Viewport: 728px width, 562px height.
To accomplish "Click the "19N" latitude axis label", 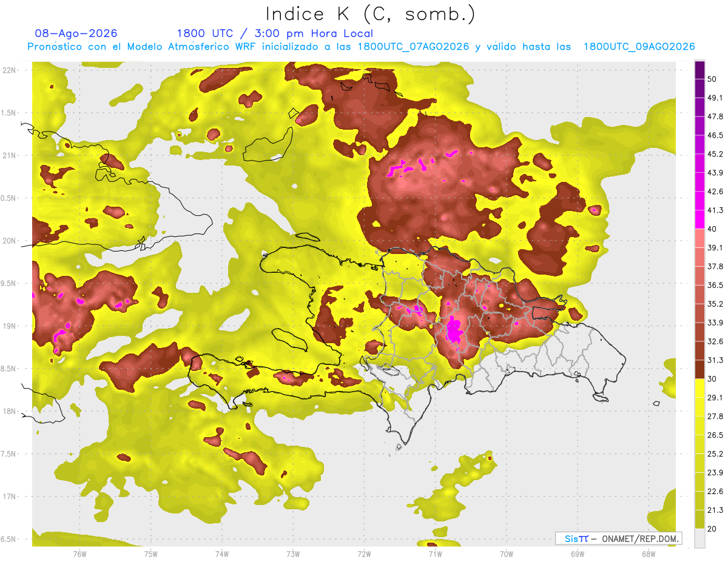I will (10, 326).
